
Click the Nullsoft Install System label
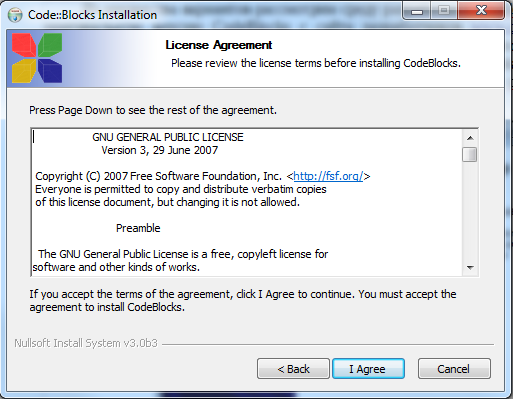point(86,343)
